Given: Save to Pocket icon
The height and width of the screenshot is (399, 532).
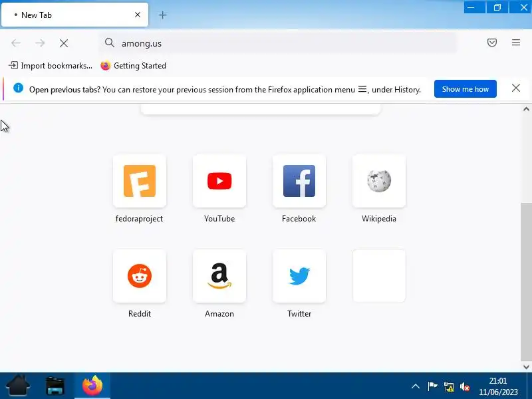Looking at the screenshot, I should point(492,43).
